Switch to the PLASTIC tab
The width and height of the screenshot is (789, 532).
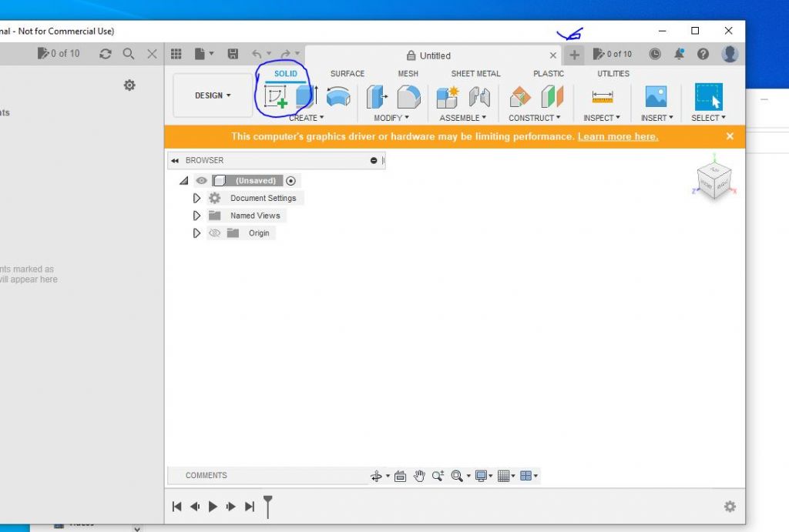click(549, 73)
